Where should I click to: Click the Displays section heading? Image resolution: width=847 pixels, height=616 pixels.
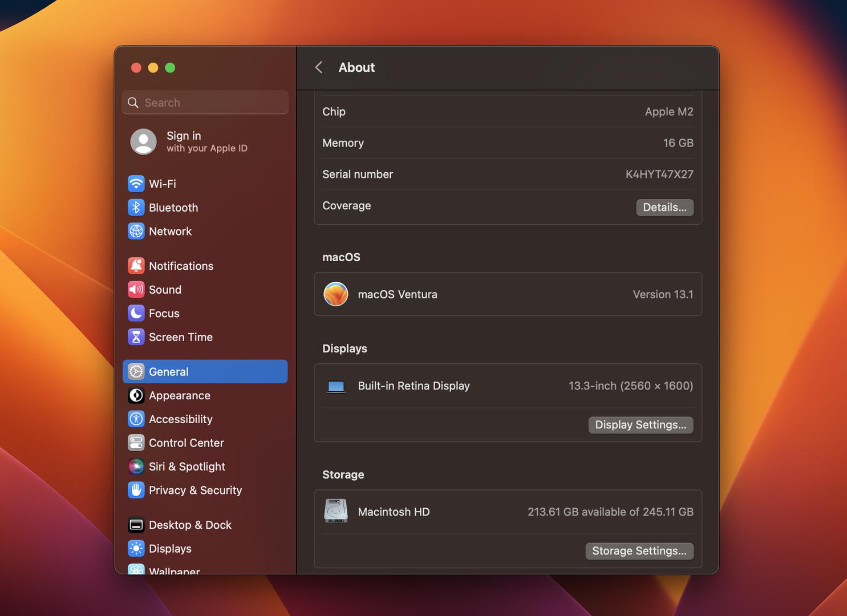(345, 348)
